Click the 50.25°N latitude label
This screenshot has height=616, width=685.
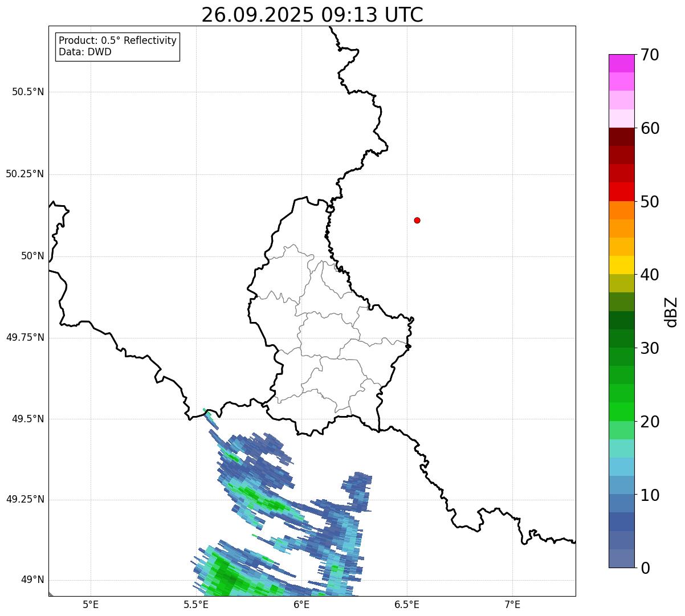click(x=25, y=174)
